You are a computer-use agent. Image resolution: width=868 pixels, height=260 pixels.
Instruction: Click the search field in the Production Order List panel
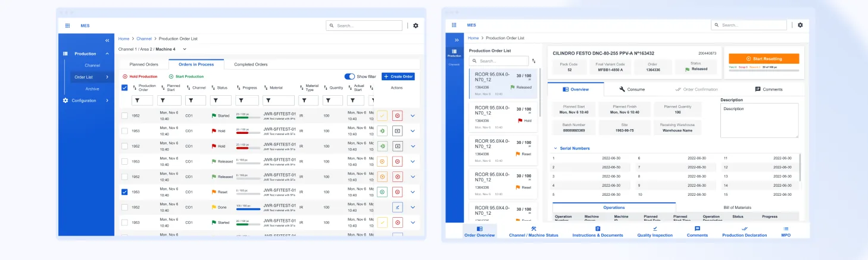498,61
